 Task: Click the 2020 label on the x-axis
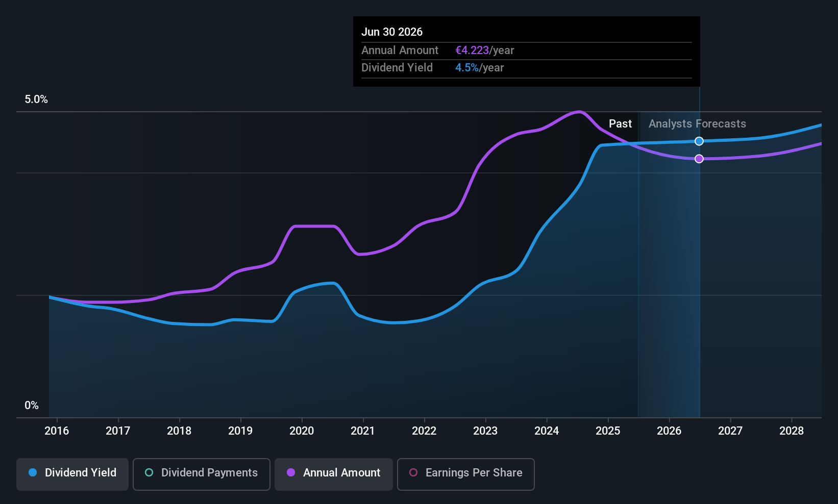point(302,431)
